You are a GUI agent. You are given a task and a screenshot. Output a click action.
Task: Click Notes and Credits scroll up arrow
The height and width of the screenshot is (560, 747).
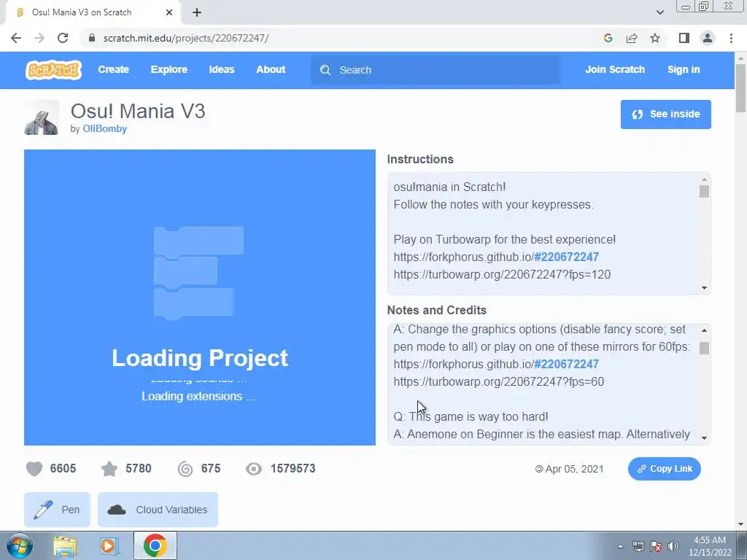coord(704,330)
